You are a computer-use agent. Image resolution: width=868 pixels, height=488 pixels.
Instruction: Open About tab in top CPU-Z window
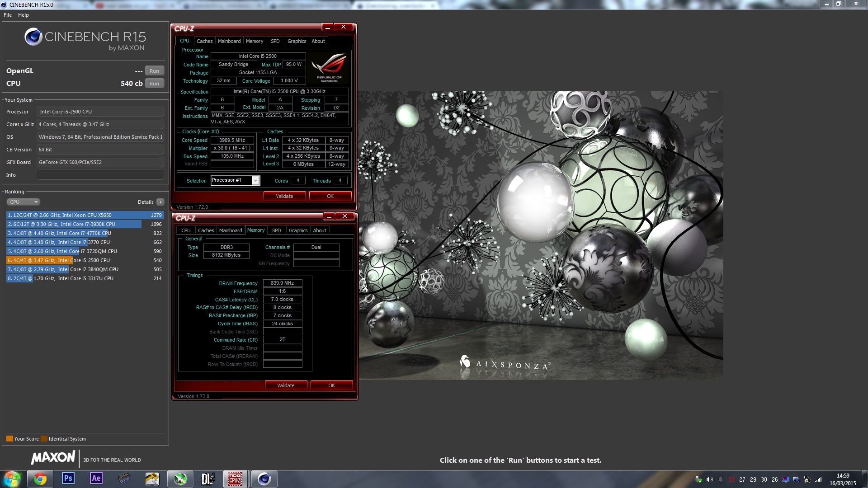coord(318,41)
